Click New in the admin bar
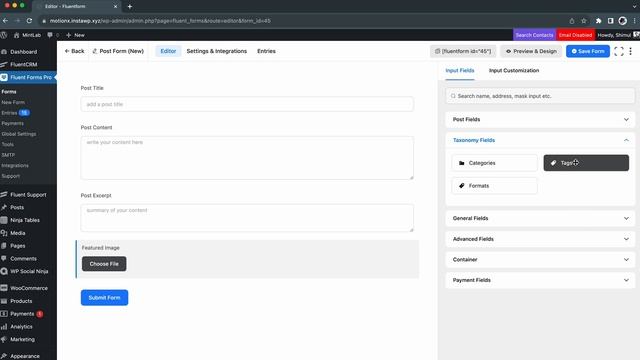Image resolution: width=640 pixels, height=360 pixels. 76,35
